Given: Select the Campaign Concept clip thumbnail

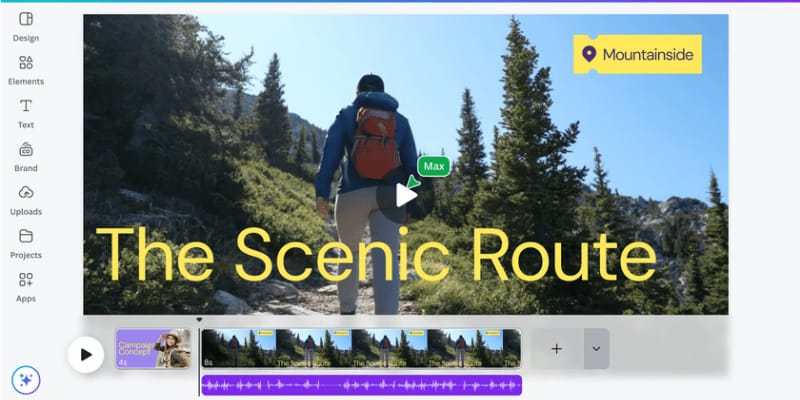Looking at the screenshot, I should tap(153, 348).
